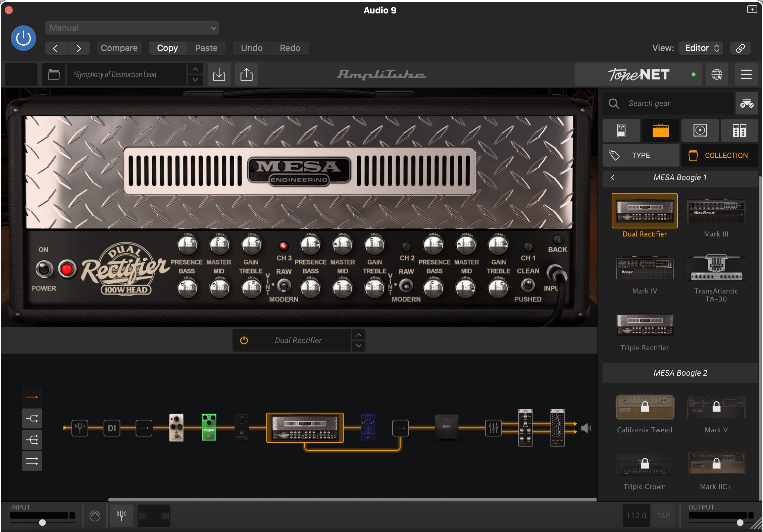The height and width of the screenshot is (532, 763).
Task: Select previous preset with up arrow
Action: (x=195, y=69)
